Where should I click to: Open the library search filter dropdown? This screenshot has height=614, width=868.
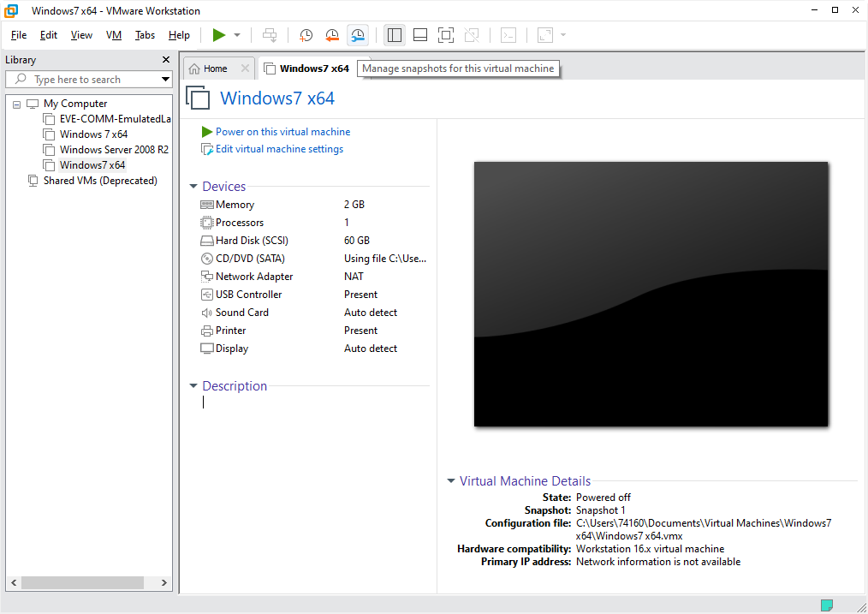point(165,79)
